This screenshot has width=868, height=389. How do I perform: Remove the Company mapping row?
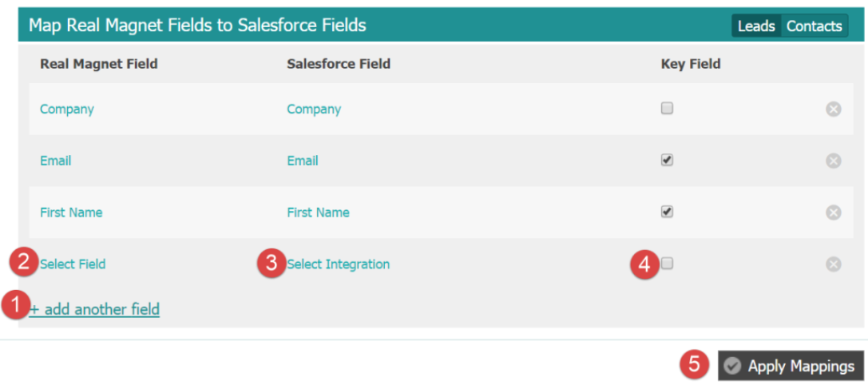[833, 109]
